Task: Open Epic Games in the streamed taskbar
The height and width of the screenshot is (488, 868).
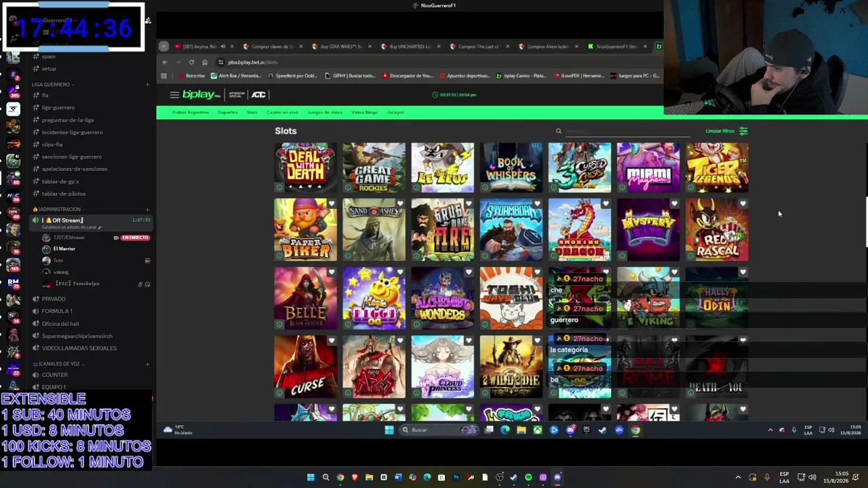Action: (x=587, y=430)
